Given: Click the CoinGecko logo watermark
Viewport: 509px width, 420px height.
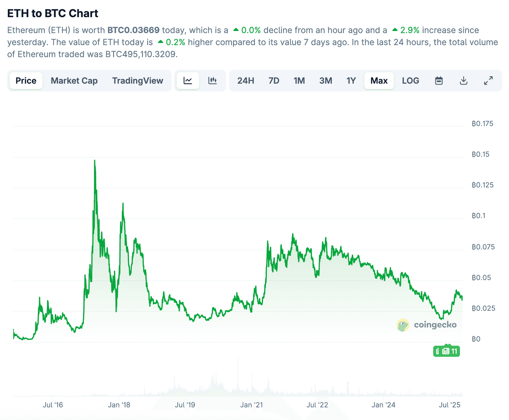Looking at the screenshot, I should (427, 325).
